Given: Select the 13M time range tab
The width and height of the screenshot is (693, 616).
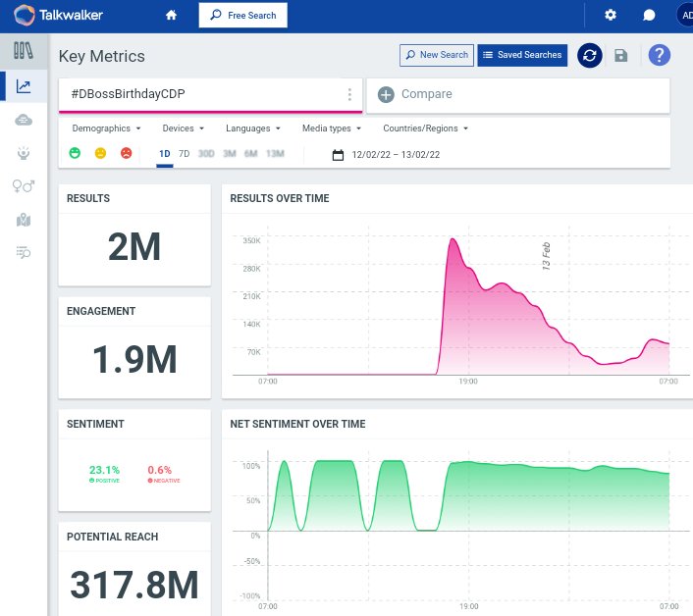Looking at the screenshot, I should pos(275,154).
